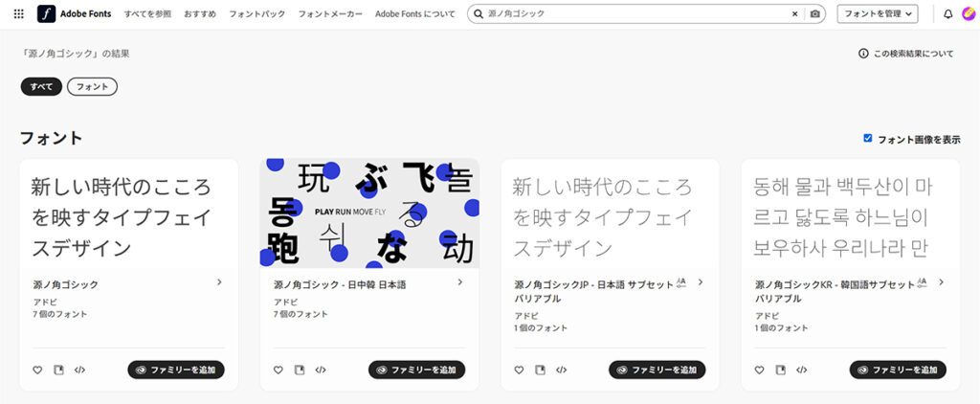Viewport: 980px width, 404px height.
Task: Click 1個のフォント under 源ノ角ゴシックKR
Action: click(781, 328)
